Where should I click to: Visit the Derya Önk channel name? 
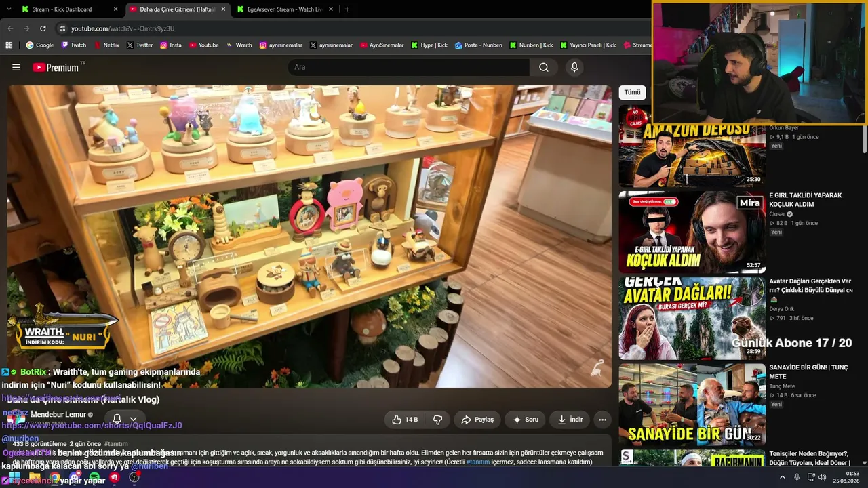[x=783, y=309]
